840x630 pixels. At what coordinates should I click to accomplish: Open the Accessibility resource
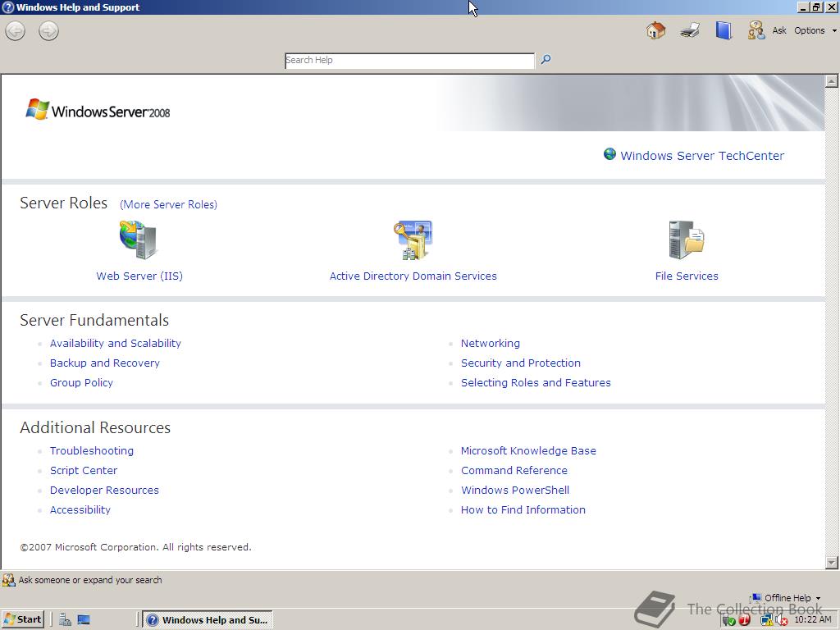tap(80, 510)
